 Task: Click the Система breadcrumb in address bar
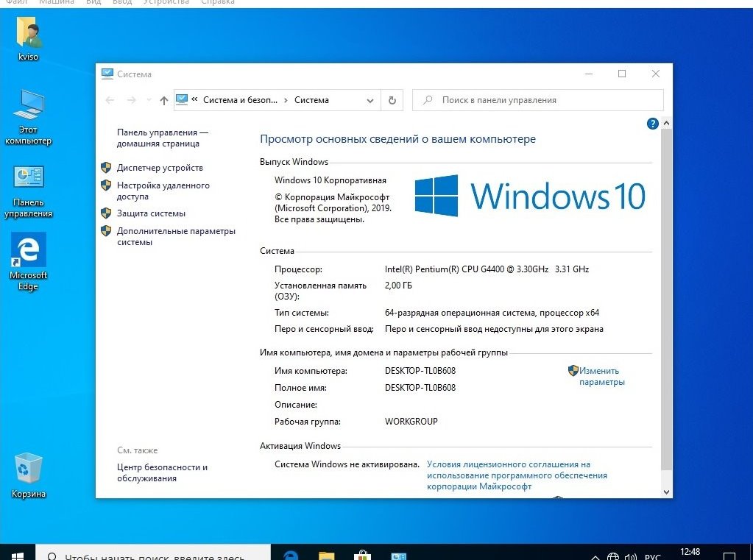311,100
